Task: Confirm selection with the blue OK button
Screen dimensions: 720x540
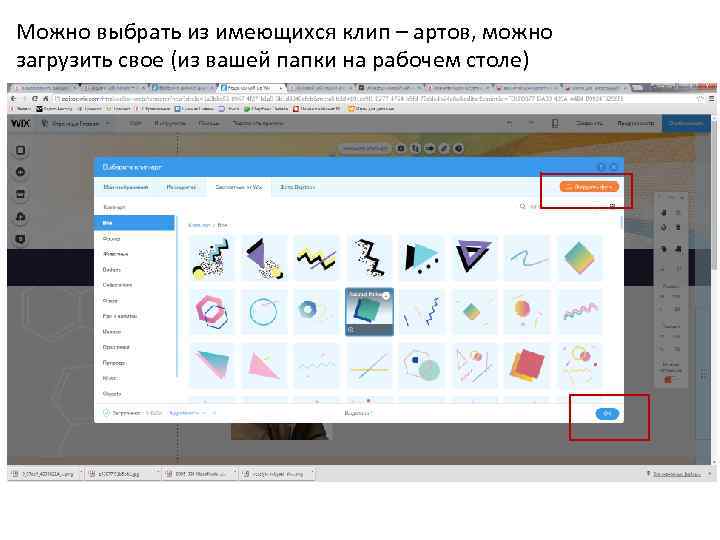Action: pyautogui.click(x=607, y=413)
